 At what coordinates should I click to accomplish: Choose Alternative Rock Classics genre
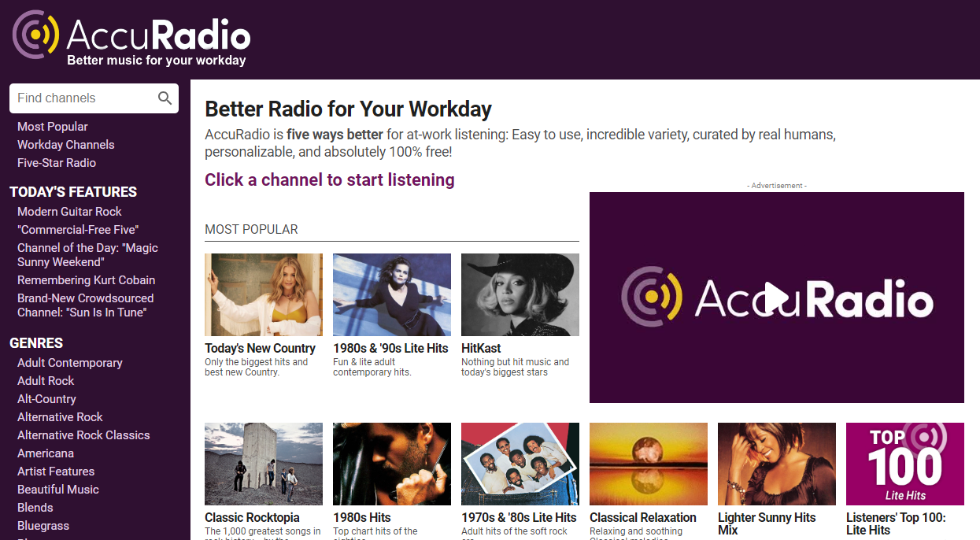click(x=83, y=435)
